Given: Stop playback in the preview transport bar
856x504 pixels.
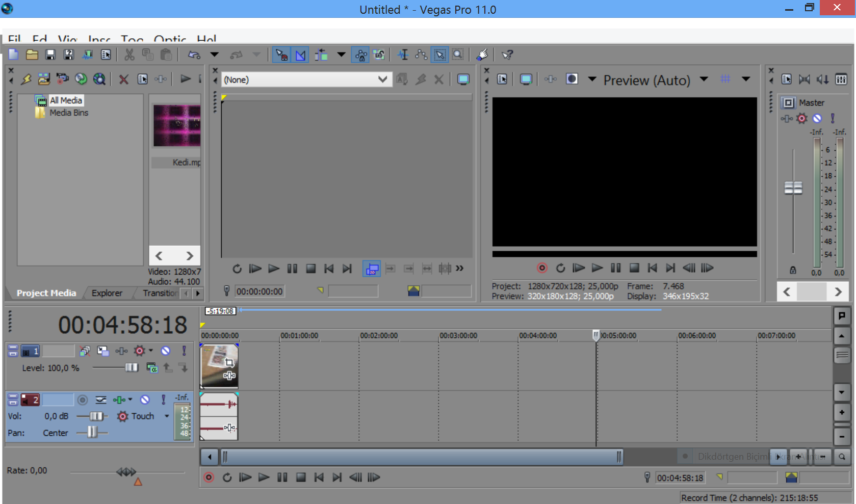Looking at the screenshot, I should [634, 268].
